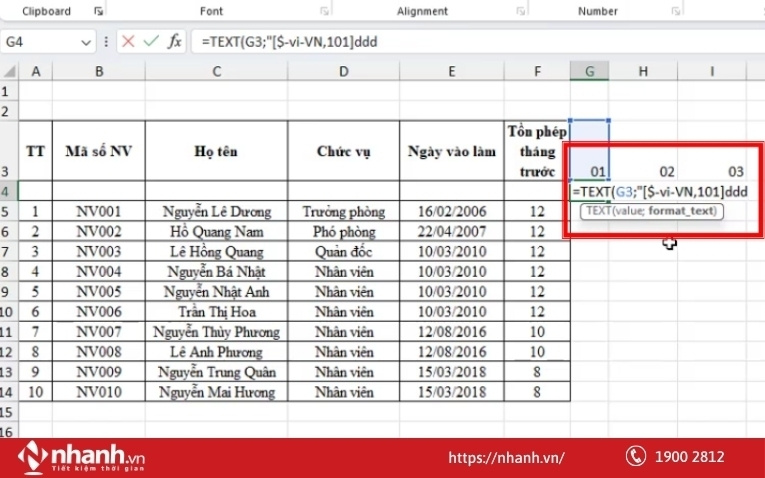The image size is (765, 478).
Task: Select cell 'Nguyễn Trung Quân'
Action: pos(217,372)
